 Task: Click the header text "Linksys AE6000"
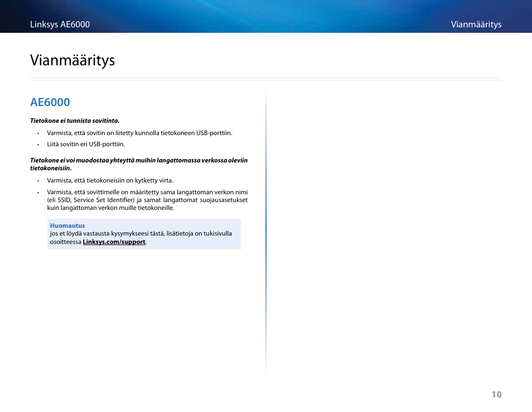60,25
